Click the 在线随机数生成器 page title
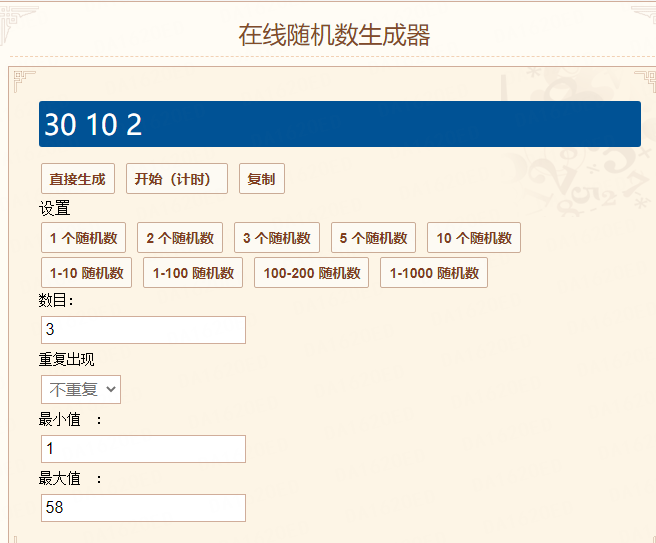Viewport: 656px width, 543px height. point(334,35)
